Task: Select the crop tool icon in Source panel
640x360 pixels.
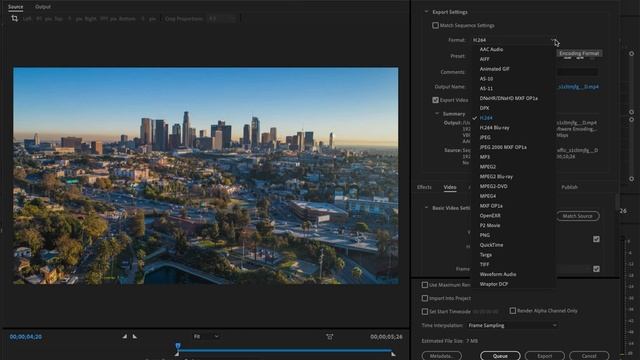Action: tap(14, 18)
